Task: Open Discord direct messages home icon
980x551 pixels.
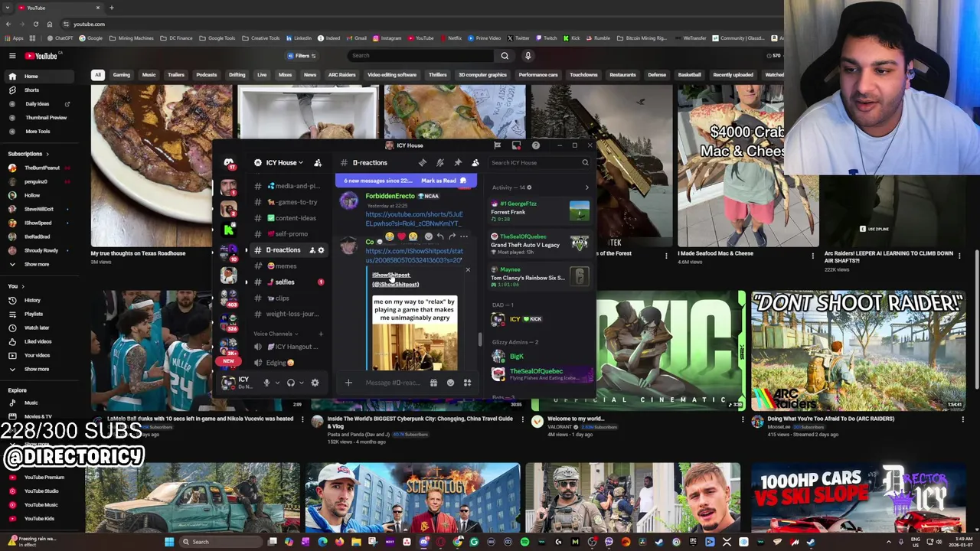Action: point(228,163)
